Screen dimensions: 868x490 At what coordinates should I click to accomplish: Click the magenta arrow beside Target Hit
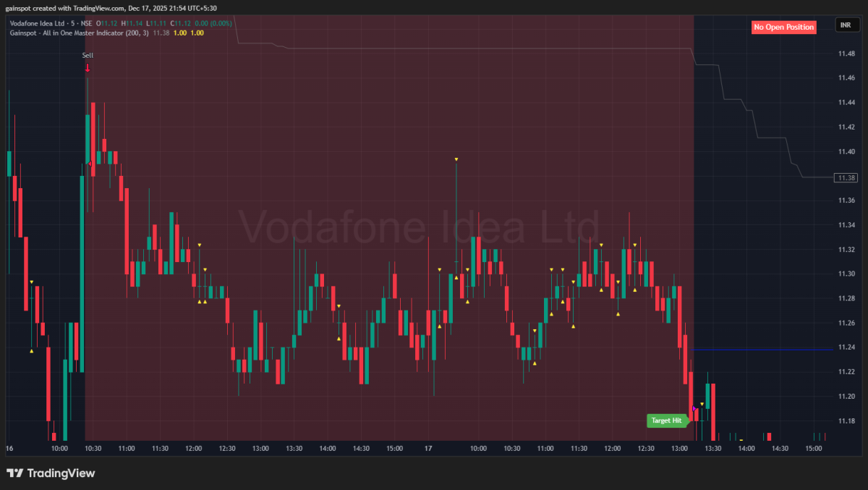(x=694, y=410)
